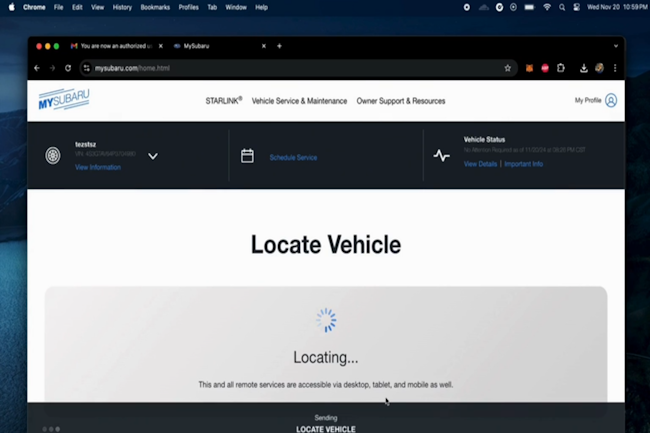Viewport: 650px width, 433px height.
Task: Expand the tezstsz vehicle selector chevron
Action: (153, 156)
